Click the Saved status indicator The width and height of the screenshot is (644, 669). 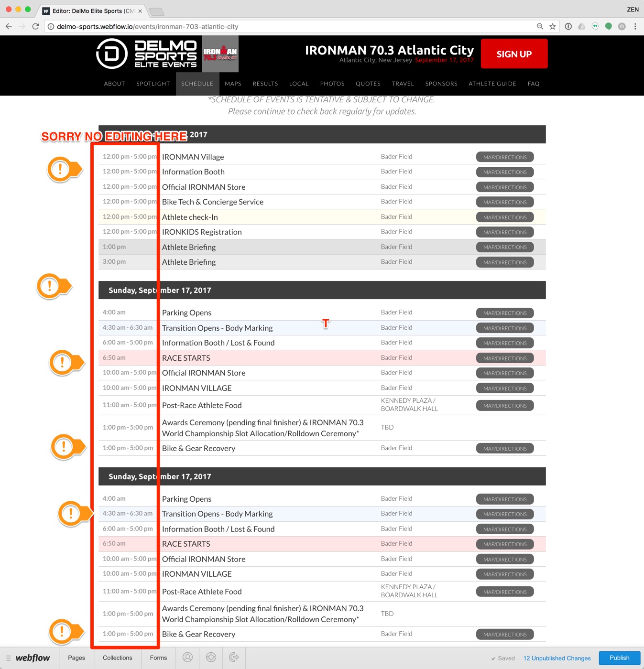tap(503, 658)
